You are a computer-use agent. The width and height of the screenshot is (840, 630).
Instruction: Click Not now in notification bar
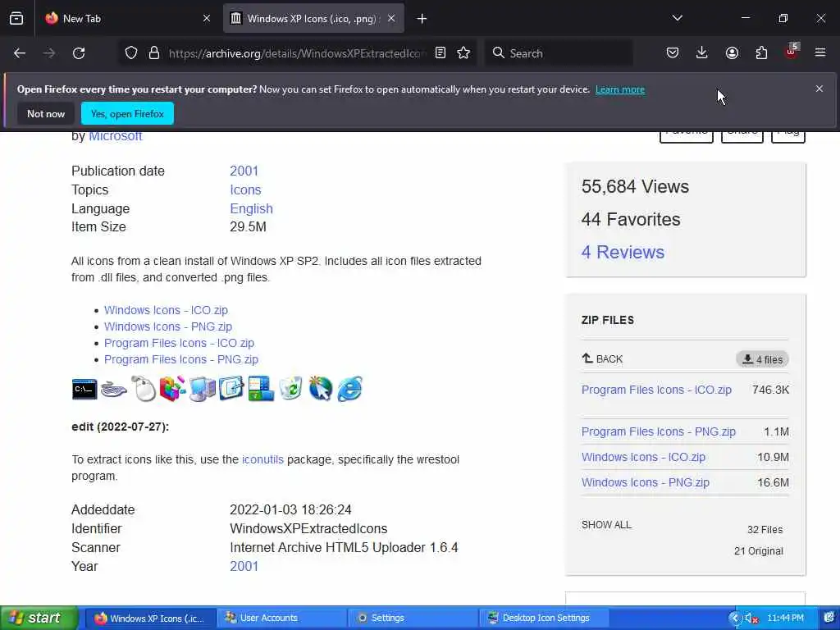click(46, 113)
